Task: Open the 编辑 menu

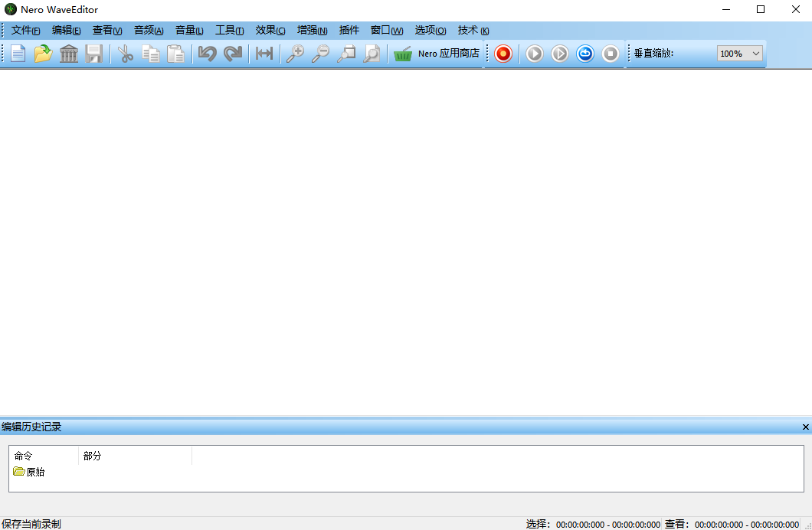Action: [67, 31]
